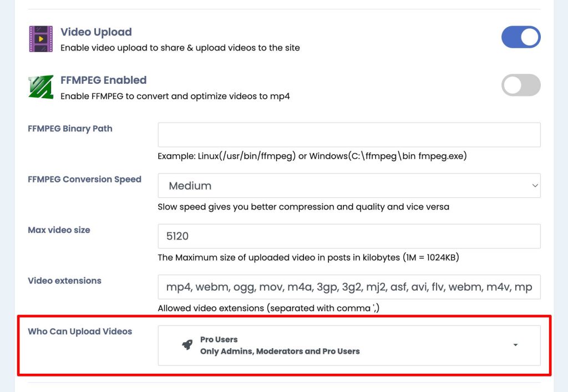
Task: Click the chevron on the Medium speed selector
Action: click(x=535, y=186)
